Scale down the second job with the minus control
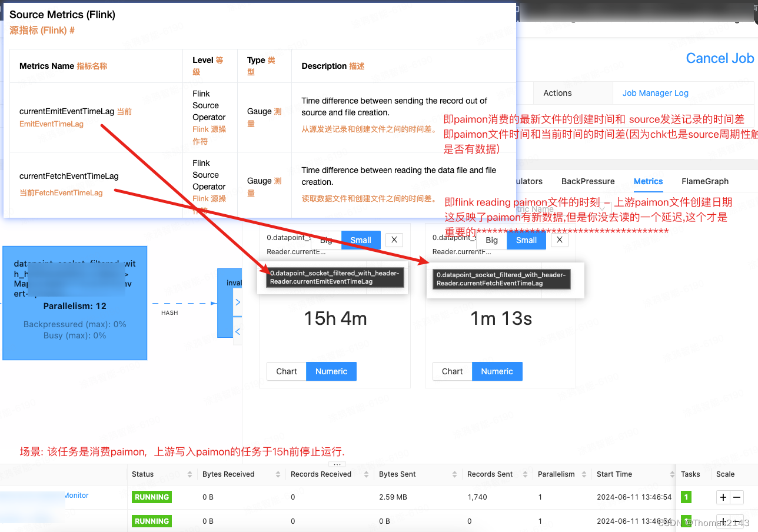 coord(736,522)
